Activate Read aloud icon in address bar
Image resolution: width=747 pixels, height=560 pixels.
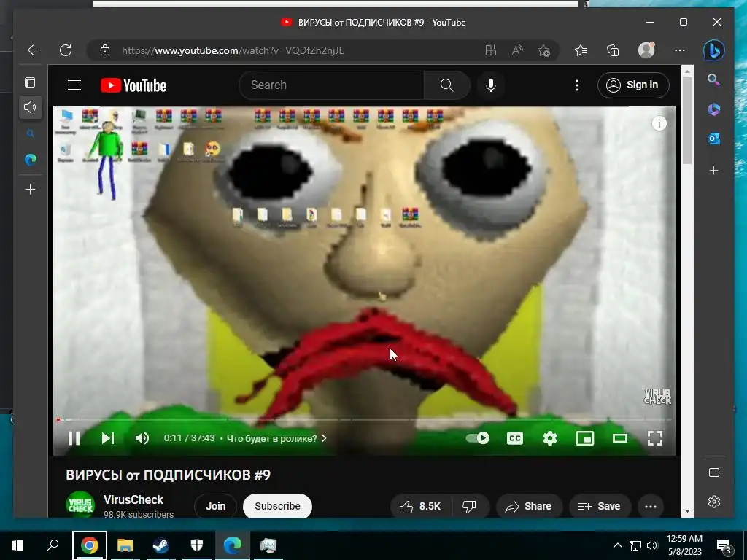(x=517, y=50)
